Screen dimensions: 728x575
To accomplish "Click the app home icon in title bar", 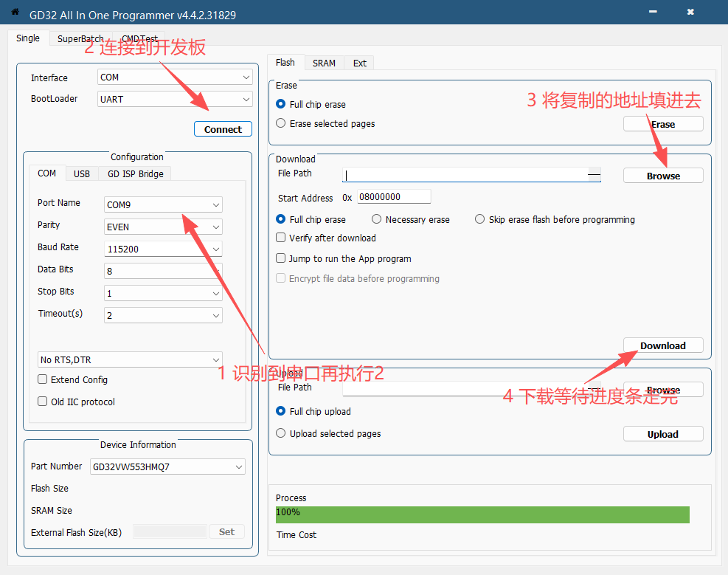I will tap(15, 13).
